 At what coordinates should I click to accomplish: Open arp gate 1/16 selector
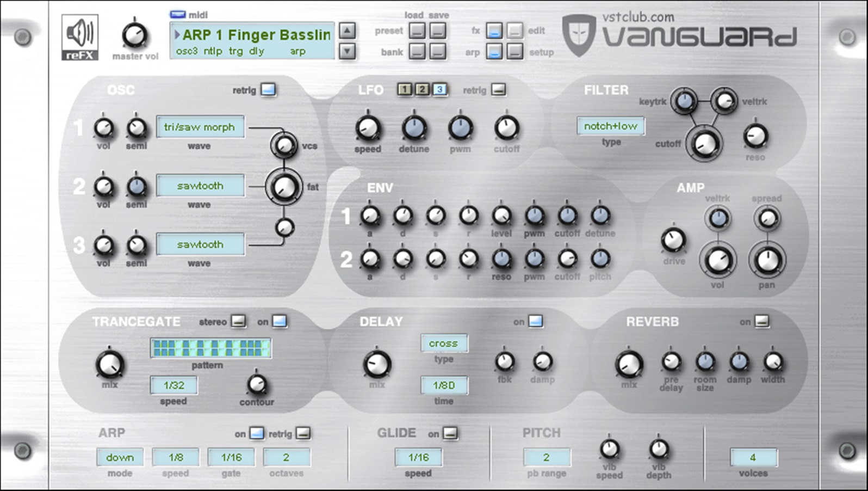click(x=231, y=457)
